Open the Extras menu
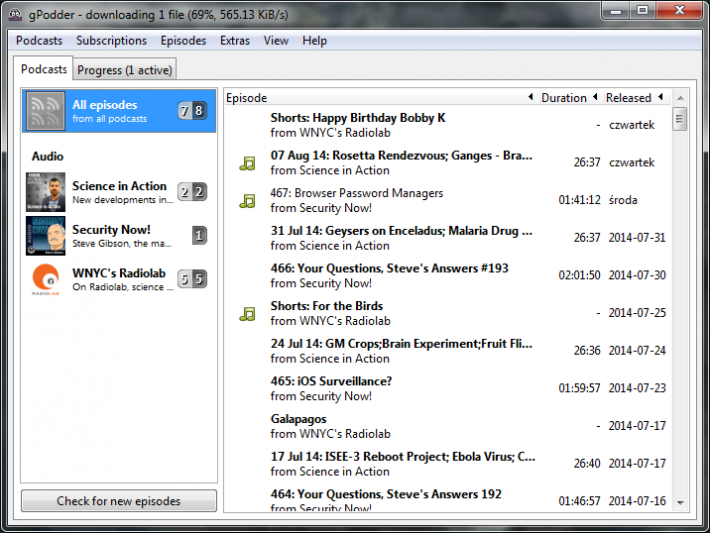Image resolution: width=710 pixels, height=533 pixels. tap(235, 41)
